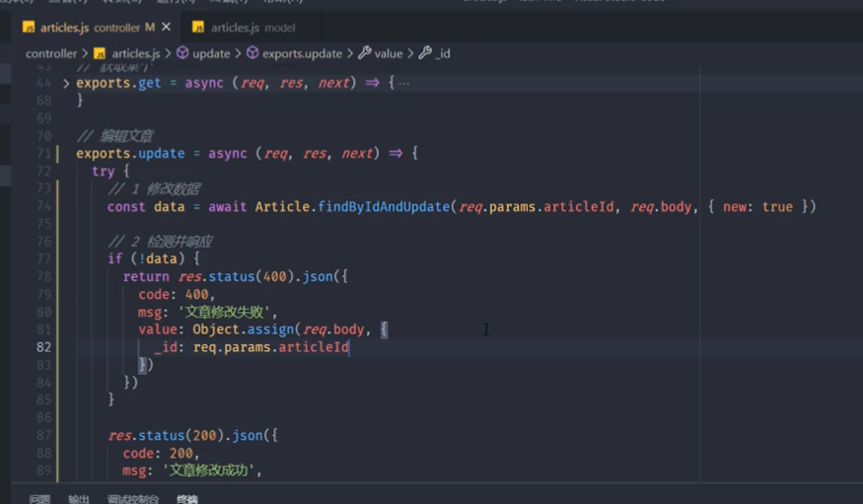863x504 pixels.
Task: Open the value property breadcrumb
Action: [388, 53]
